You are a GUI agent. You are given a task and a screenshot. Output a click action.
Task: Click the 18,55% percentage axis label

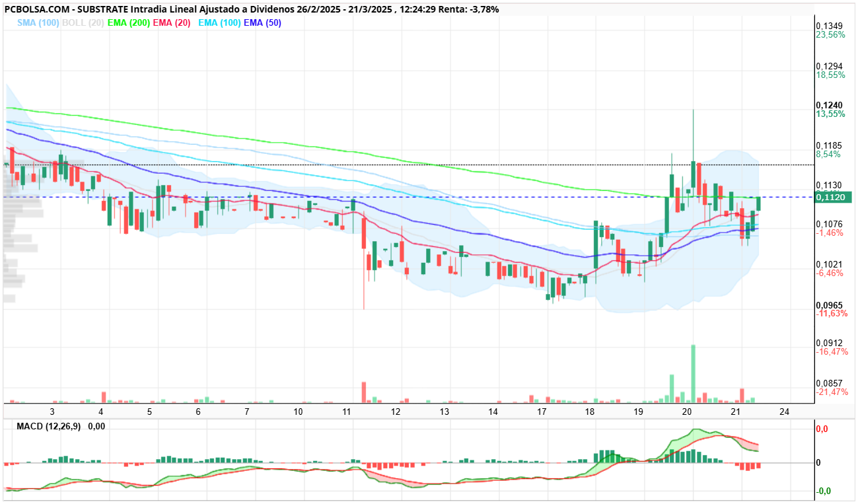point(831,75)
